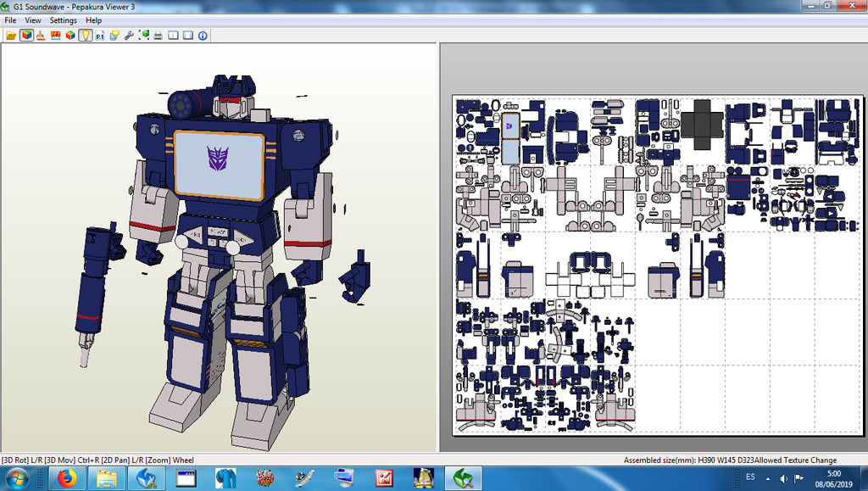Click the Pepakura Viewer taskbar icon
The height and width of the screenshot is (491, 868).
(x=464, y=478)
